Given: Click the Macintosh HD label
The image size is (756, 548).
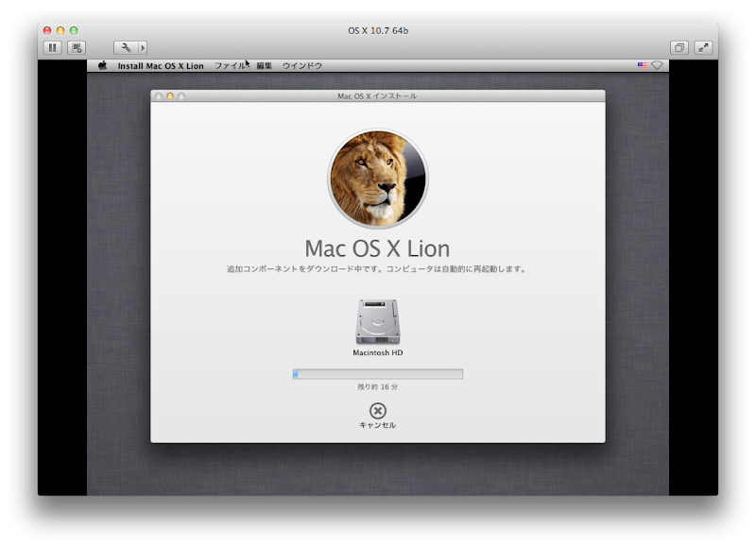Looking at the screenshot, I should tap(378, 352).
